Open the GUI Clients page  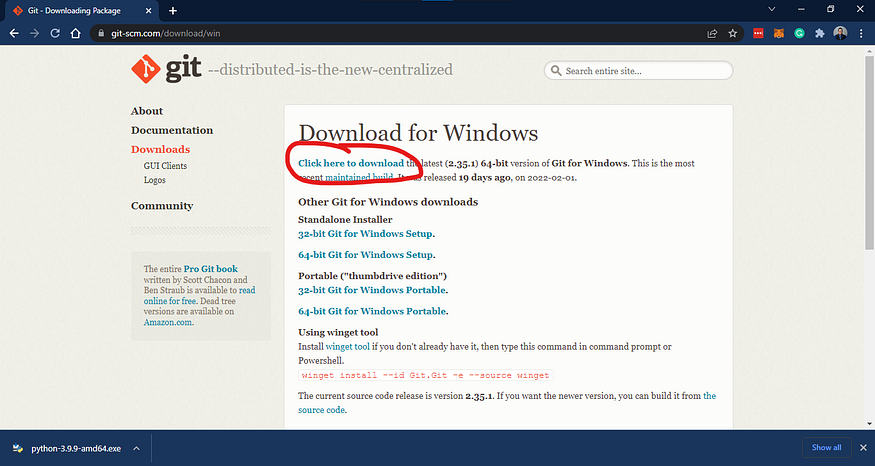[x=165, y=166]
